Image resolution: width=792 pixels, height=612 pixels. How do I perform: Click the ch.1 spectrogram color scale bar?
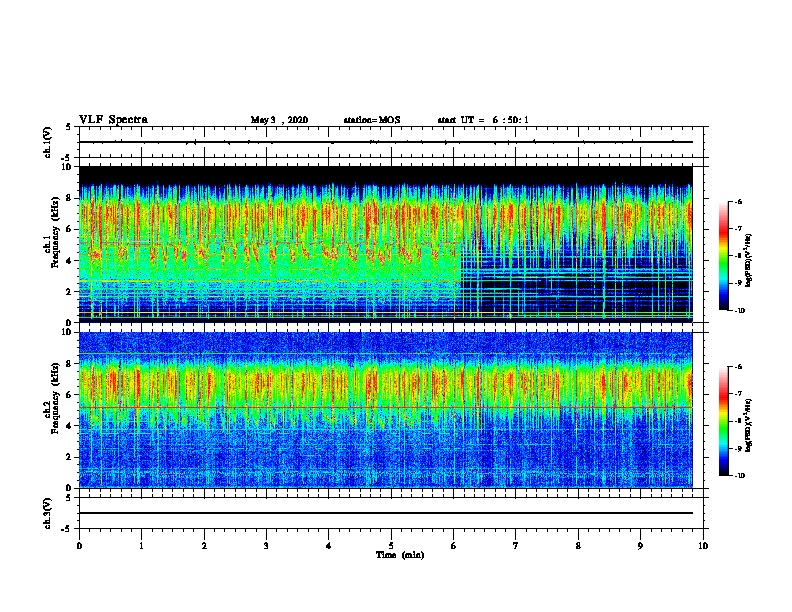point(723,256)
